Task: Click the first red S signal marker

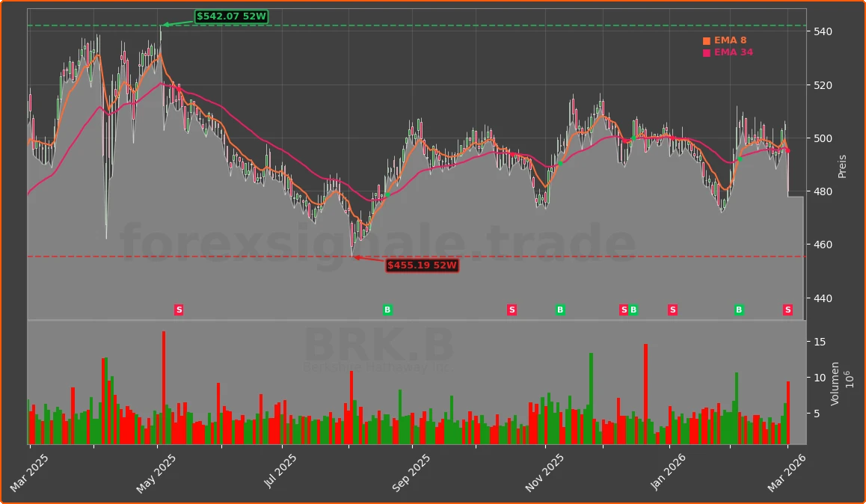Action: [x=179, y=310]
